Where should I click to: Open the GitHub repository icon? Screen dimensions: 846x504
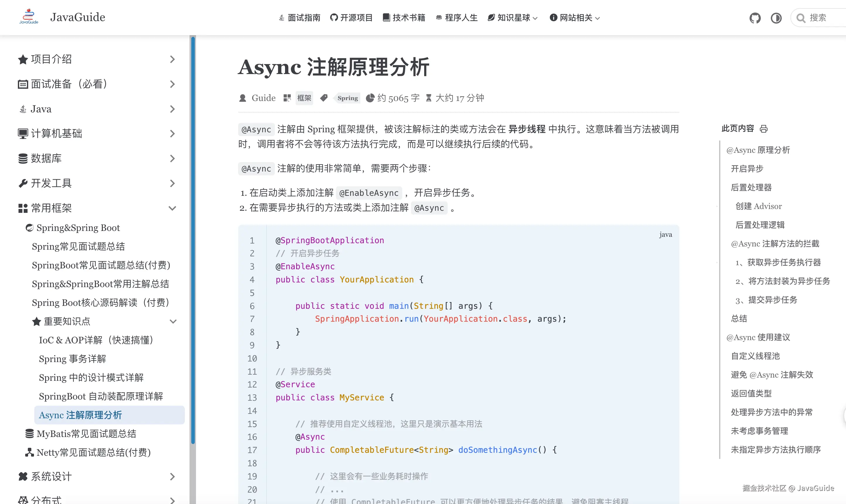(x=755, y=18)
